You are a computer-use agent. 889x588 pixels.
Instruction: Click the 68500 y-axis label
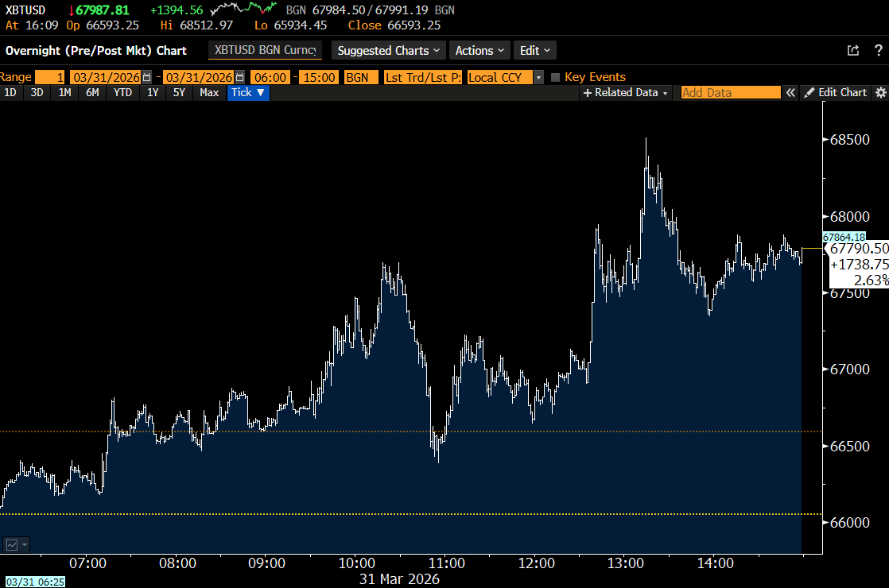pyautogui.click(x=849, y=140)
